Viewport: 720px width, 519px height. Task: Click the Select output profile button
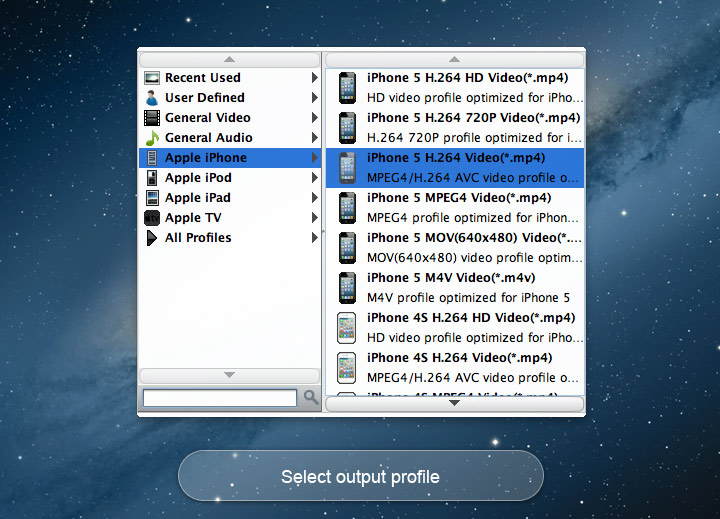(x=361, y=476)
